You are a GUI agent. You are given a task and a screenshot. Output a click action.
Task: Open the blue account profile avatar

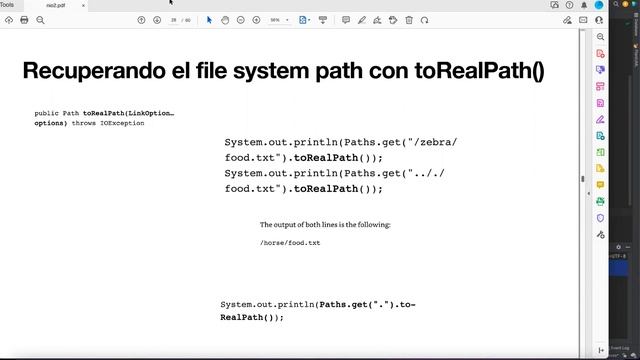click(599, 5)
